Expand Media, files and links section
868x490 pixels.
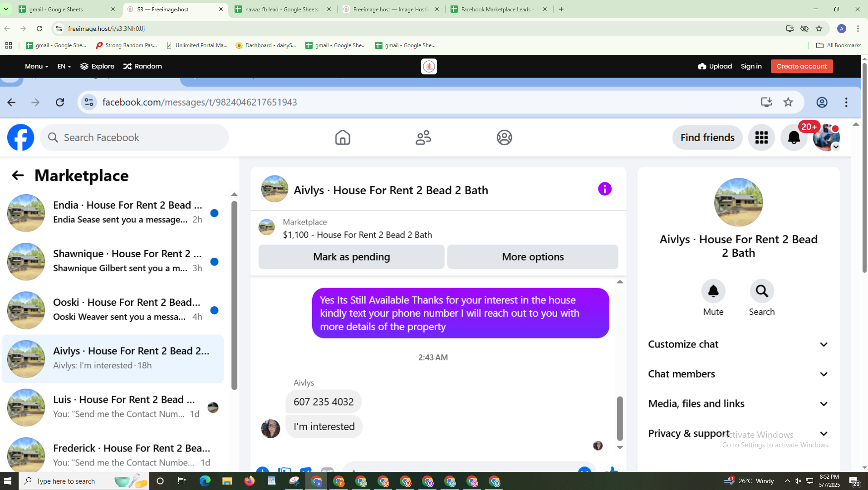click(738, 404)
